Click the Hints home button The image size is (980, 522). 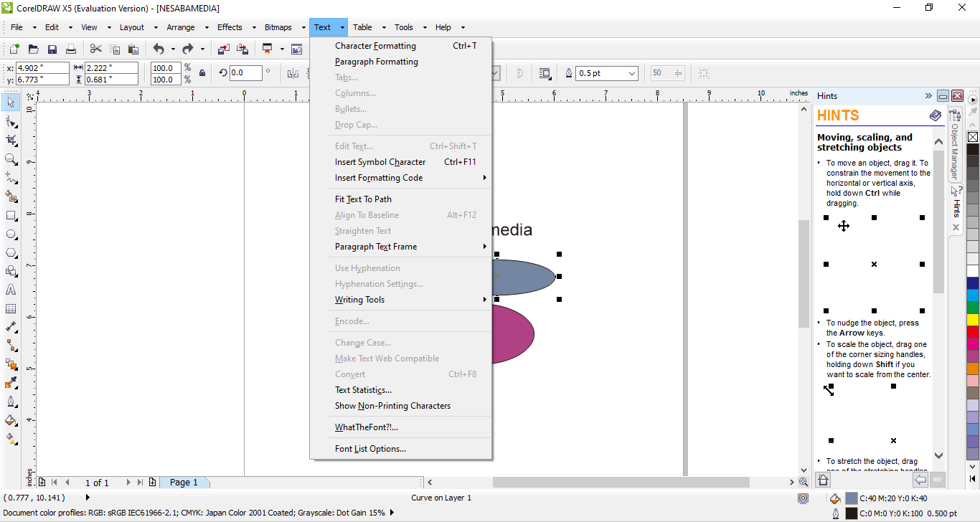click(824, 480)
